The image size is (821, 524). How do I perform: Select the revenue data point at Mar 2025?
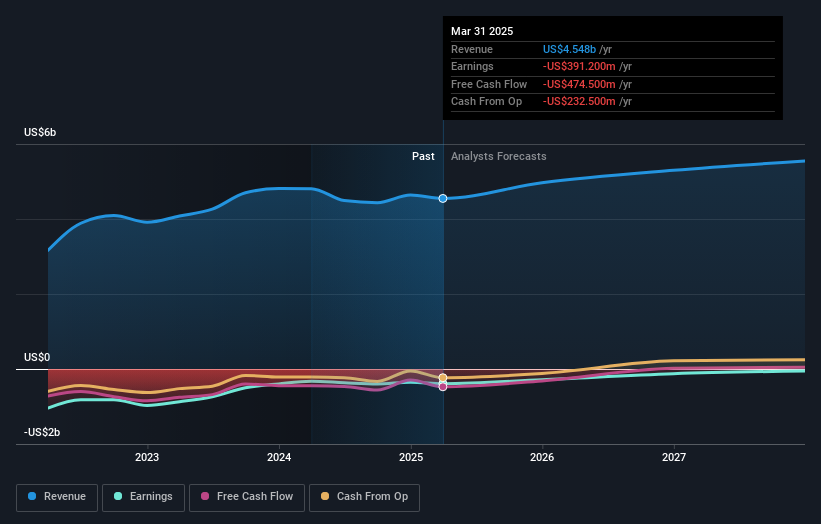(x=443, y=198)
